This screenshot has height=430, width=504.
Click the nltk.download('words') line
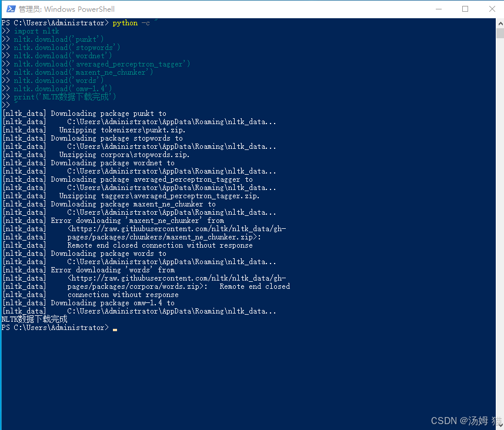pos(59,81)
